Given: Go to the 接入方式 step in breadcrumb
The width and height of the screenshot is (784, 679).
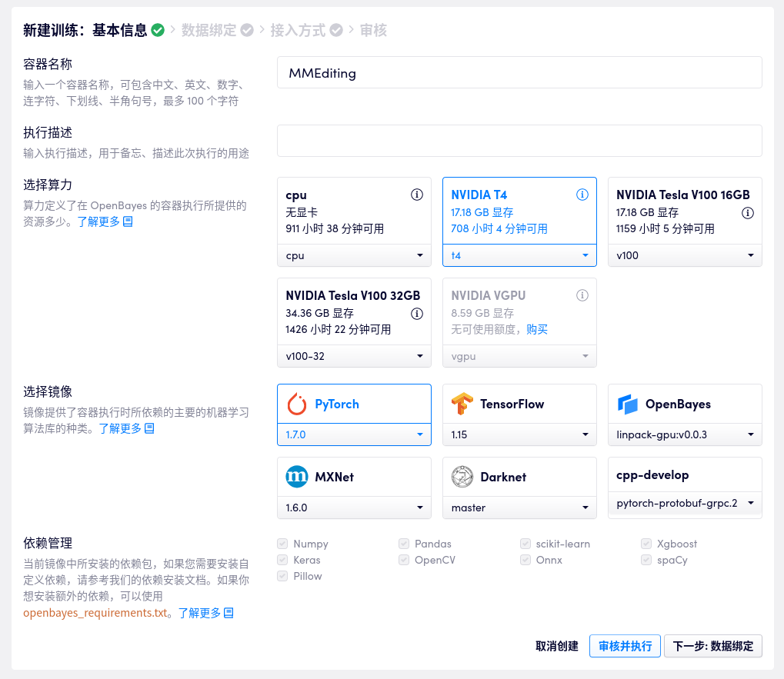Looking at the screenshot, I should [299, 30].
